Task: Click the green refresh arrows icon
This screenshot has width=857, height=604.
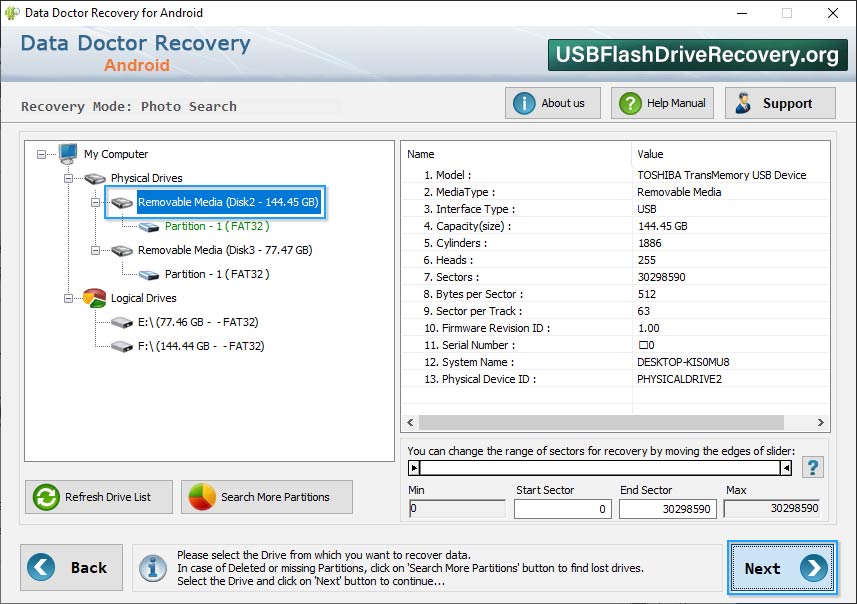Action: 46,497
